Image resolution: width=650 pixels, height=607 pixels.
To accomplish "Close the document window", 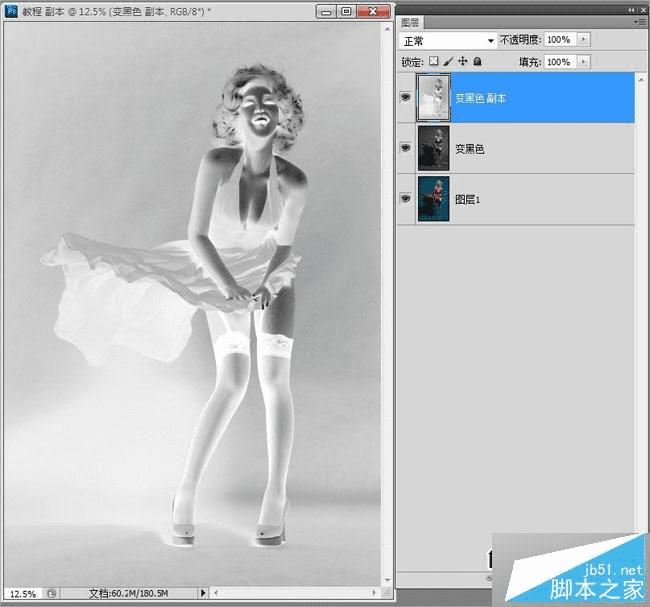I will coord(373,12).
